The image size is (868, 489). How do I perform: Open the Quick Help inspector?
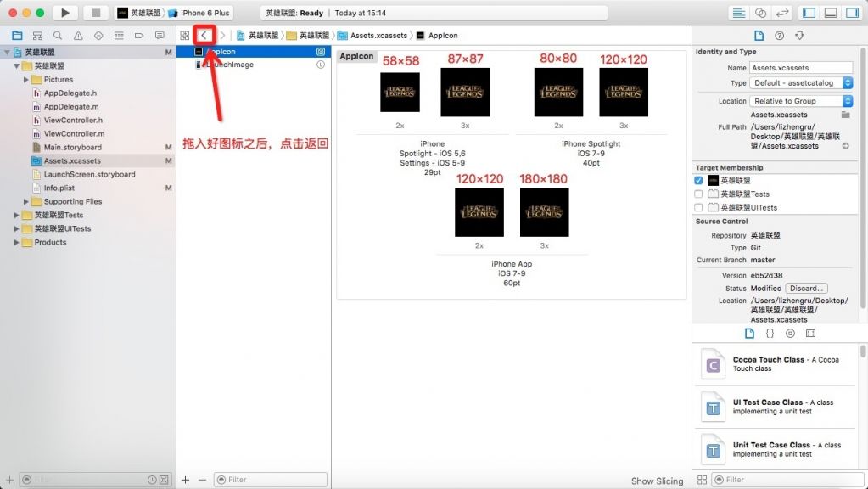[779, 36]
